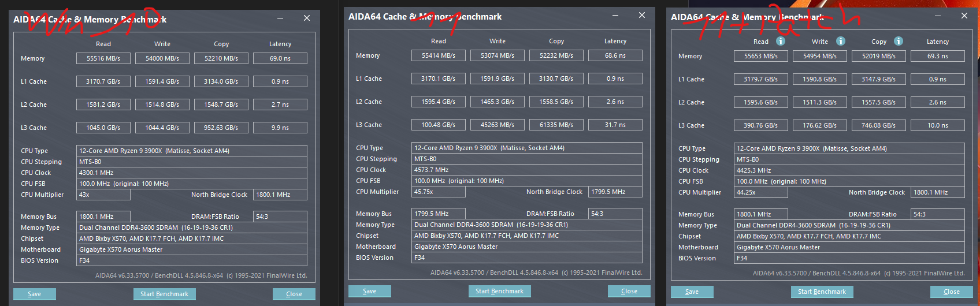
Task: Select the memory copy value 52232 MB/s
Action: coord(556,55)
